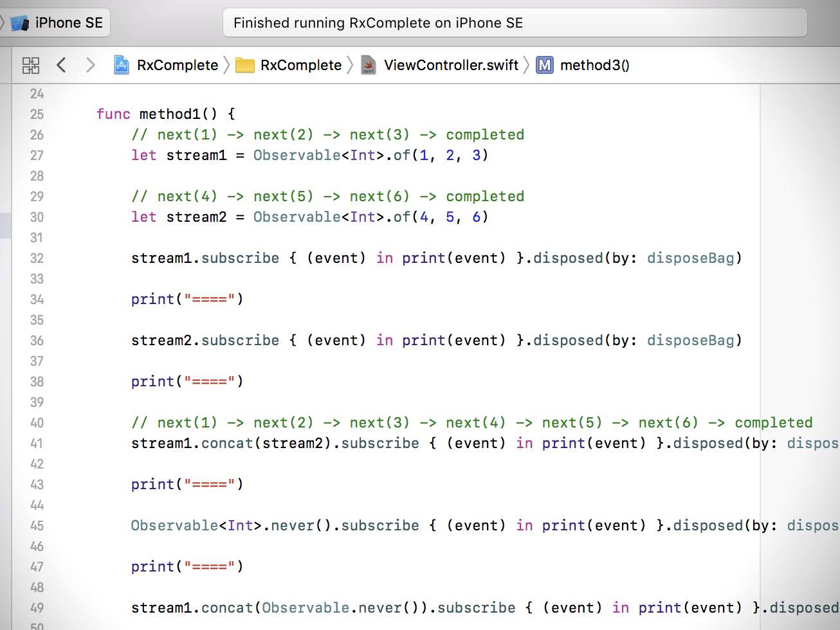Click 'disposeBag' argument on line 32
This screenshot has height=630, width=840.
[x=690, y=258]
